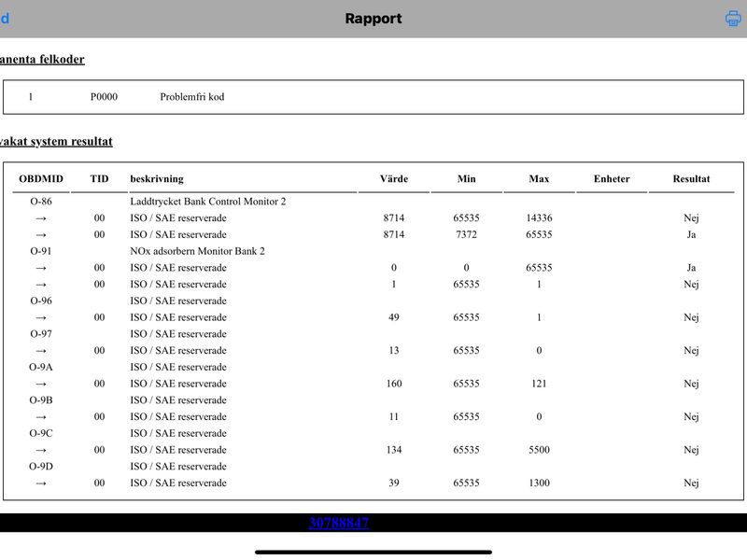Click the beskrivning column header
This screenshot has height=560, width=747.
tap(157, 179)
